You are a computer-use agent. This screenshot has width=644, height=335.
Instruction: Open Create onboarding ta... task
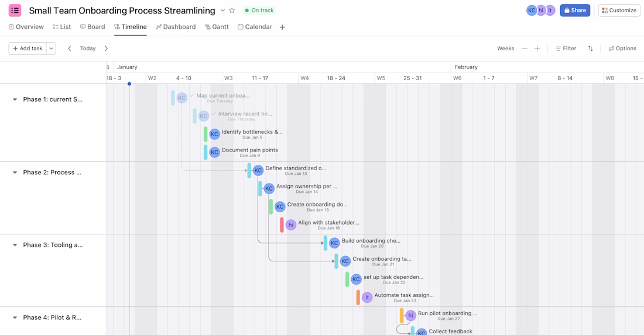tap(382, 259)
